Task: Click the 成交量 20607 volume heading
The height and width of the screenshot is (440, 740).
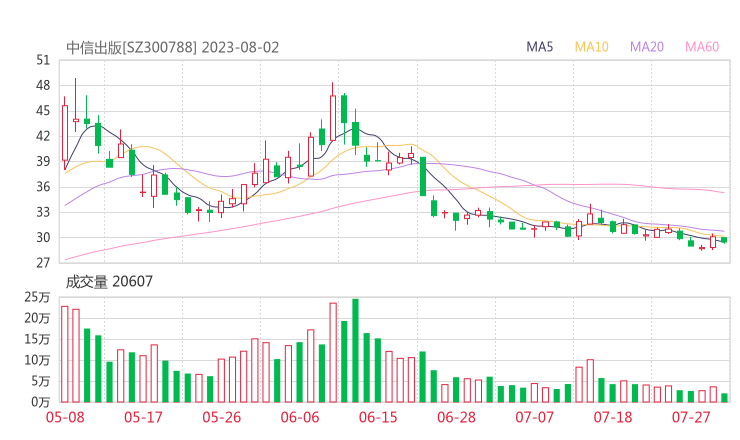Action: point(109,282)
